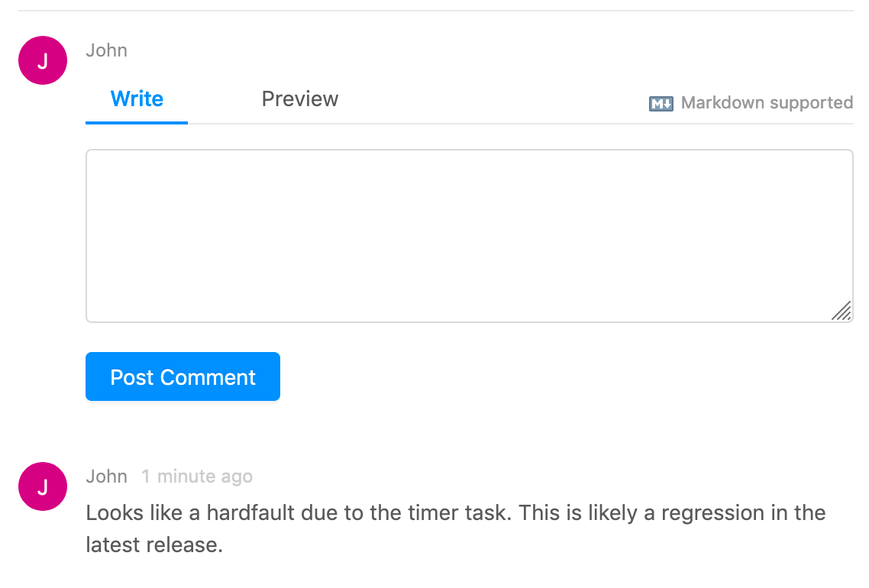Click 'latest release.' on the comment's second line
This screenshot has width=869, height=588.
click(x=154, y=545)
